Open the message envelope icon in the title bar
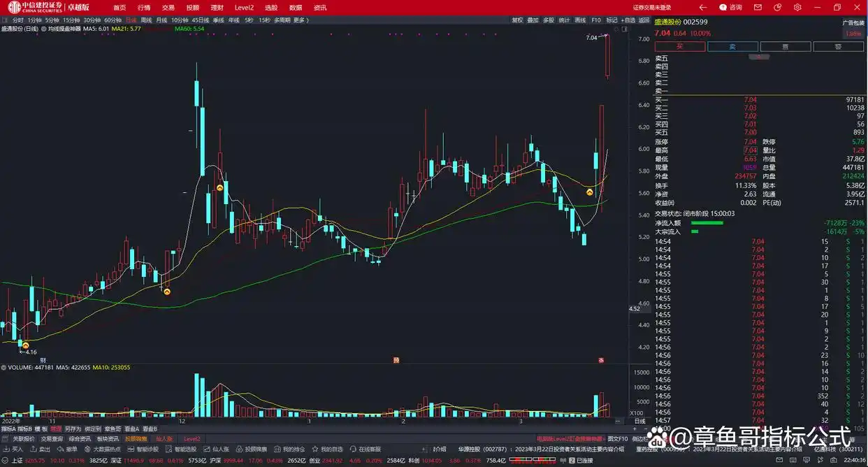Image resolution: width=868 pixels, height=467 pixels. click(757, 7)
